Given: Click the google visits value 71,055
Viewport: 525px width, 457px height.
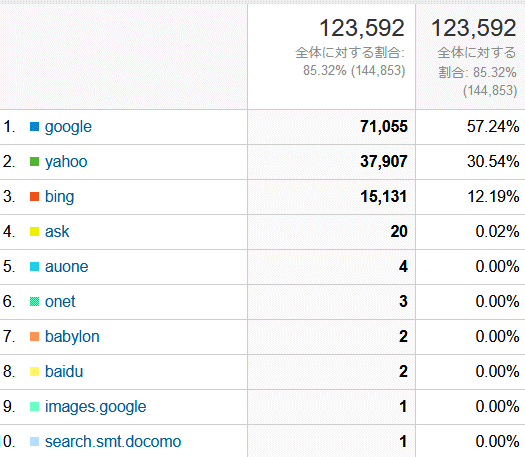Looking at the screenshot, I should (384, 127).
